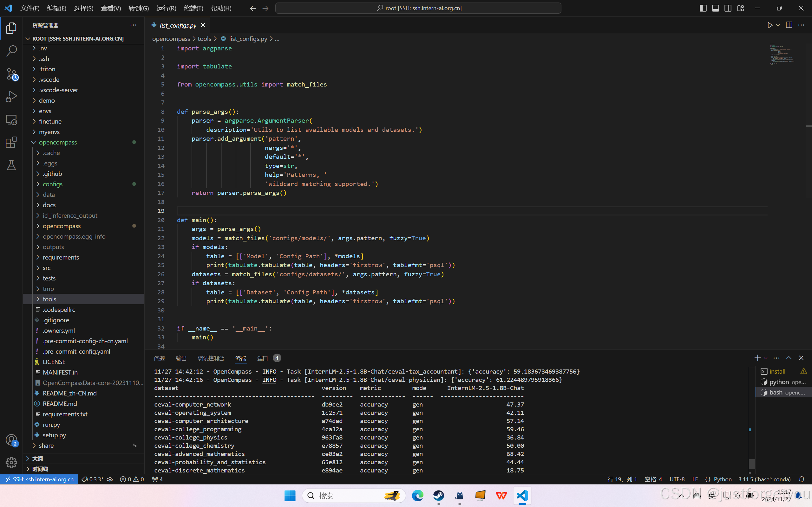Screen dimensions: 812x507
Task: Toggle the bottom panel visibility
Action: tap(715, 8)
